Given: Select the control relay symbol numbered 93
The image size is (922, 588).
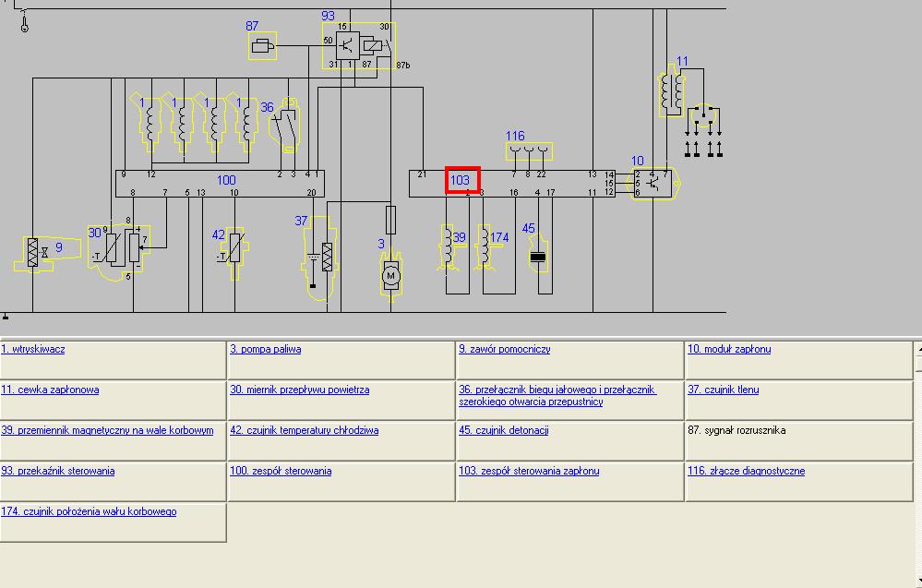Looking at the screenshot, I should (358, 45).
